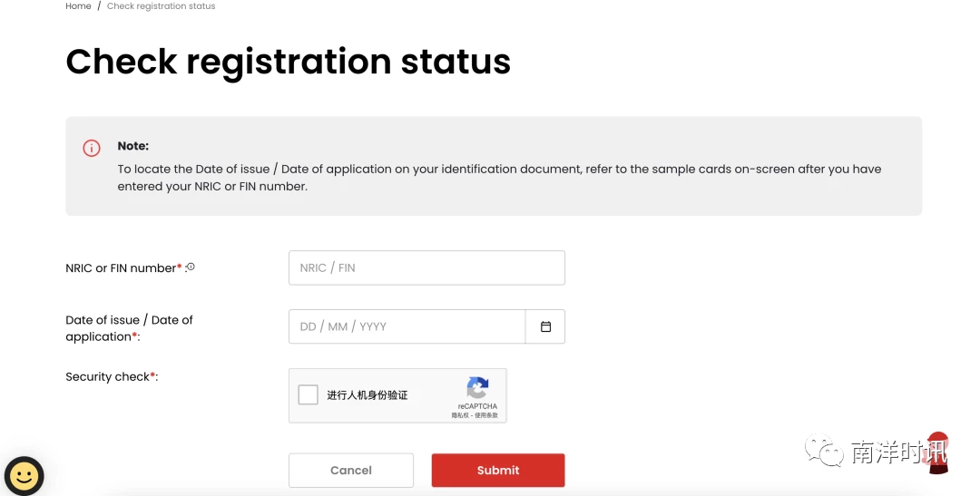Open the calendar date picker icon
Viewport: 980px width, 496px height.
click(545, 326)
